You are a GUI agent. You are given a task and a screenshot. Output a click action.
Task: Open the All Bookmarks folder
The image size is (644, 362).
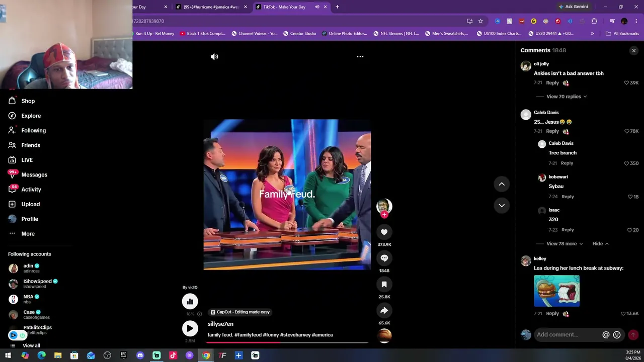click(x=622, y=34)
